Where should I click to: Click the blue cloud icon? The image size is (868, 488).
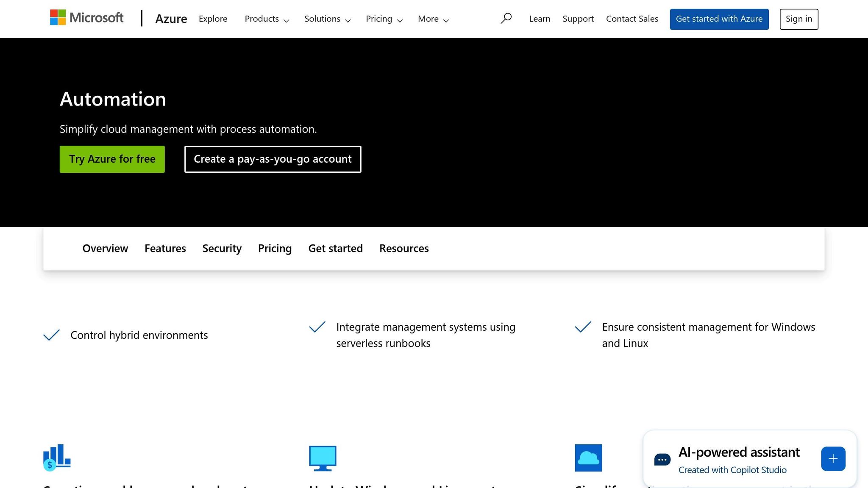pyautogui.click(x=588, y=458)
